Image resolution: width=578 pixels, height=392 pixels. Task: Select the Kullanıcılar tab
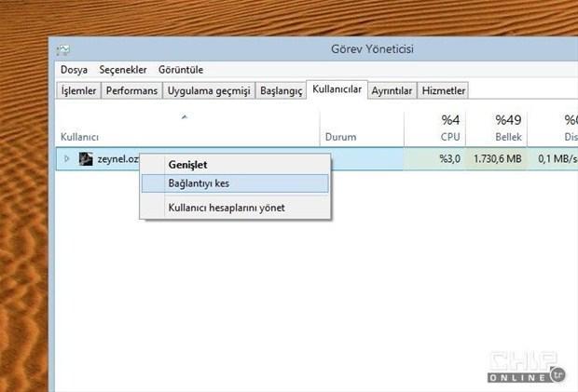tap(337, 89)
